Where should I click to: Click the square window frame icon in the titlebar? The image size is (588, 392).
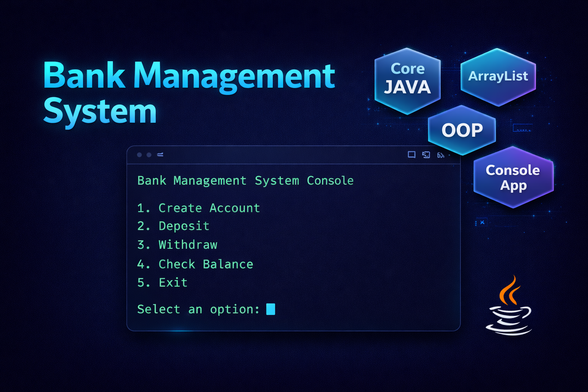point(412,155)
